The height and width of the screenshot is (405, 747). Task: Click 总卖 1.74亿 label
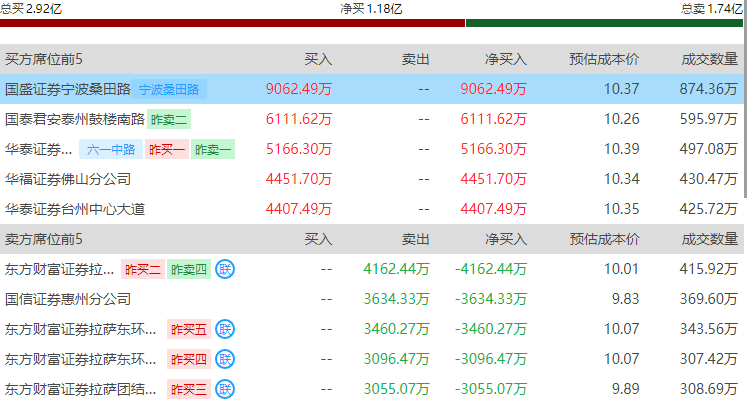[712, 9]
